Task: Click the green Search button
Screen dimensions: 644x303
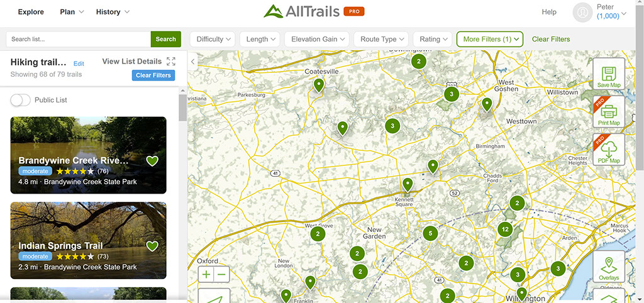Action: click(x=166, y=39)
